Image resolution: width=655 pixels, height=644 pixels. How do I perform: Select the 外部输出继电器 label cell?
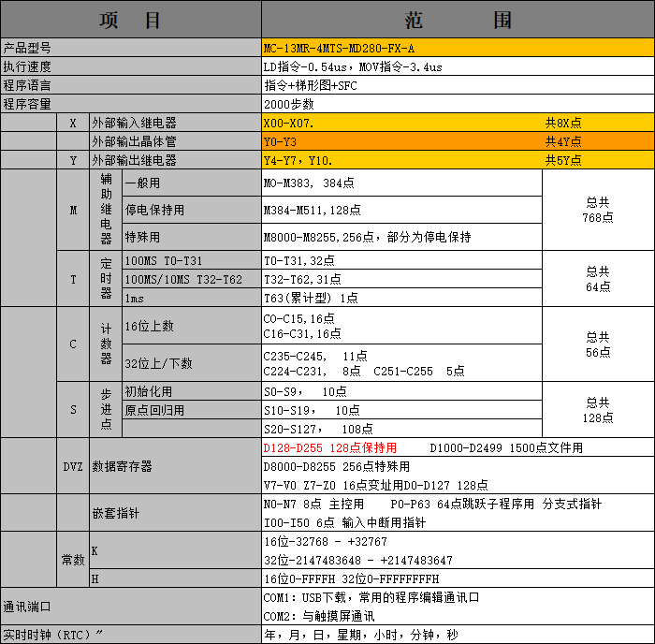[x=175, y=160]
